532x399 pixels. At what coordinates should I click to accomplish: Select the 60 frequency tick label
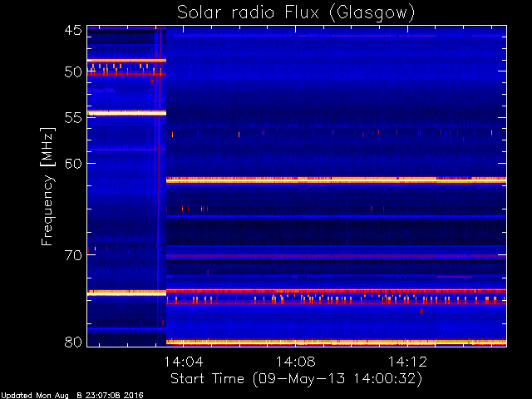point(73,163)
